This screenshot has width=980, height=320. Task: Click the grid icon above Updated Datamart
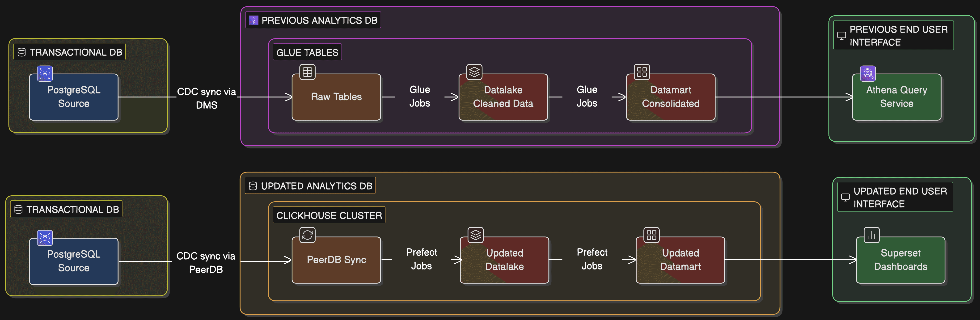tap(651, 235)
